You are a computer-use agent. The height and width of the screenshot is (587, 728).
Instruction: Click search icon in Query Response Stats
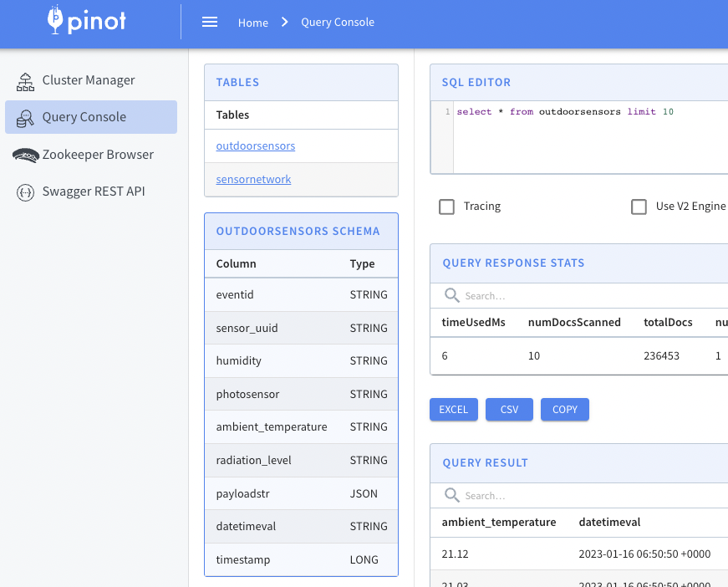point(452,295)
